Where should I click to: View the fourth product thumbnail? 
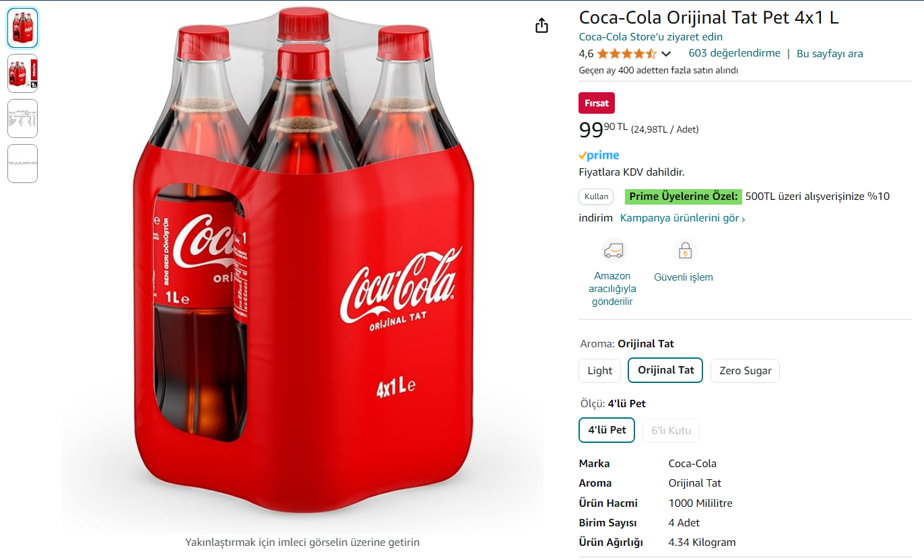click(22, 164)
